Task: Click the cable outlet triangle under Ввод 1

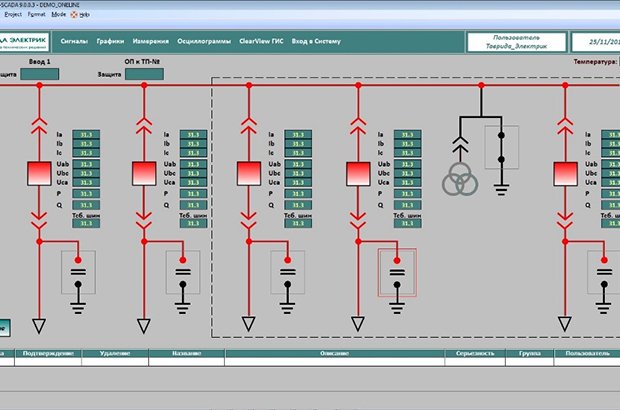Action: click(39, 325)
